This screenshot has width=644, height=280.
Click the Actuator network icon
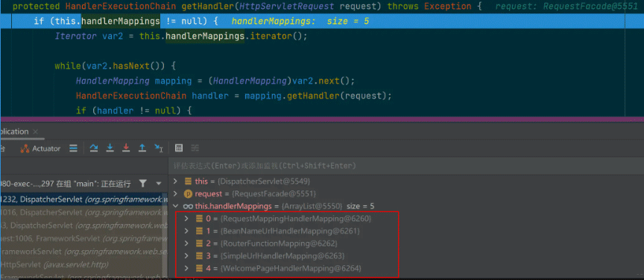[25, 149]
